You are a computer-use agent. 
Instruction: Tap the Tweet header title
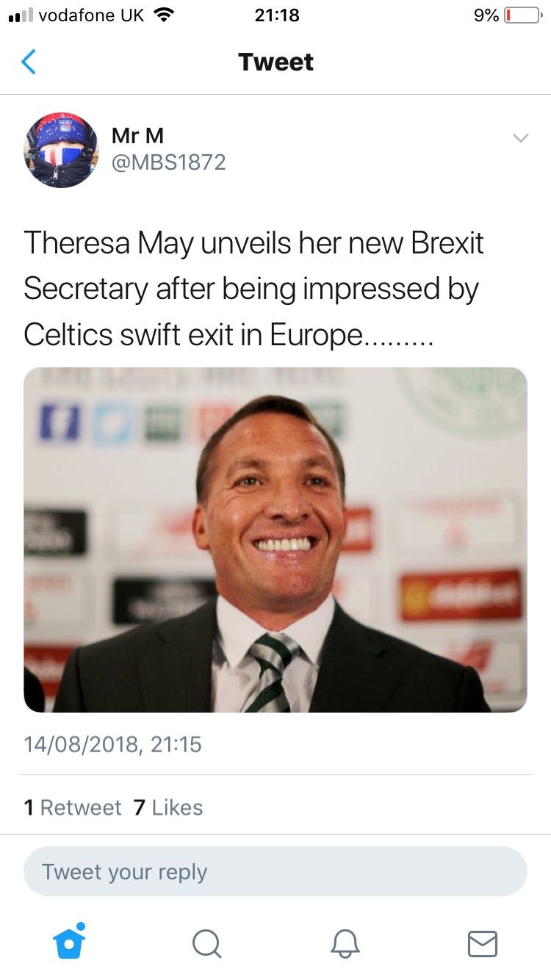(x=275, y=62)
